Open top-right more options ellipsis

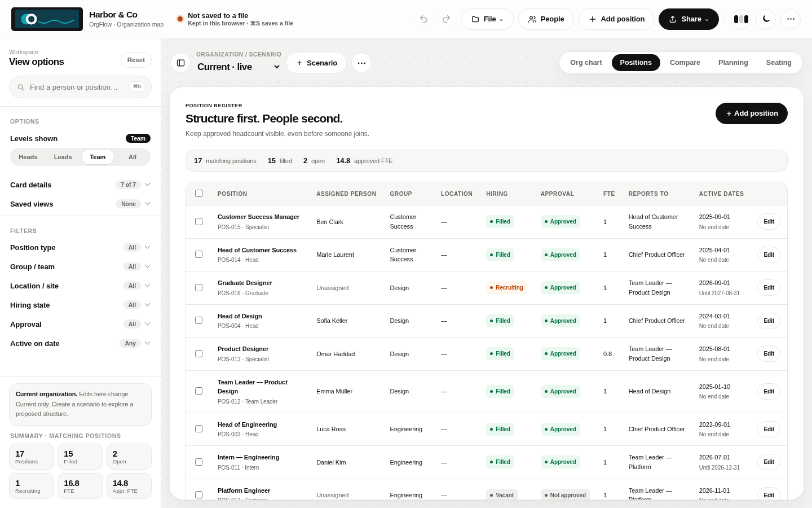tap(791, 19)
